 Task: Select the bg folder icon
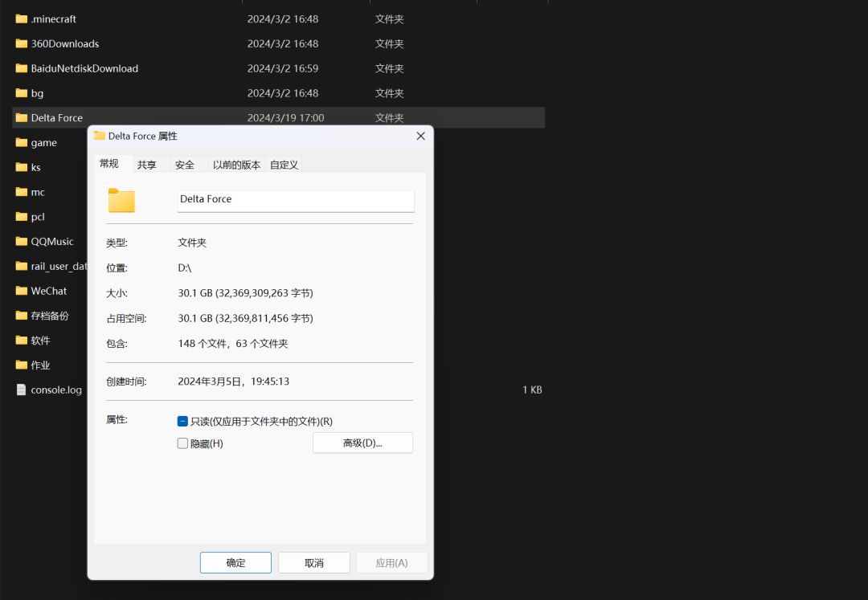point(22,93)
